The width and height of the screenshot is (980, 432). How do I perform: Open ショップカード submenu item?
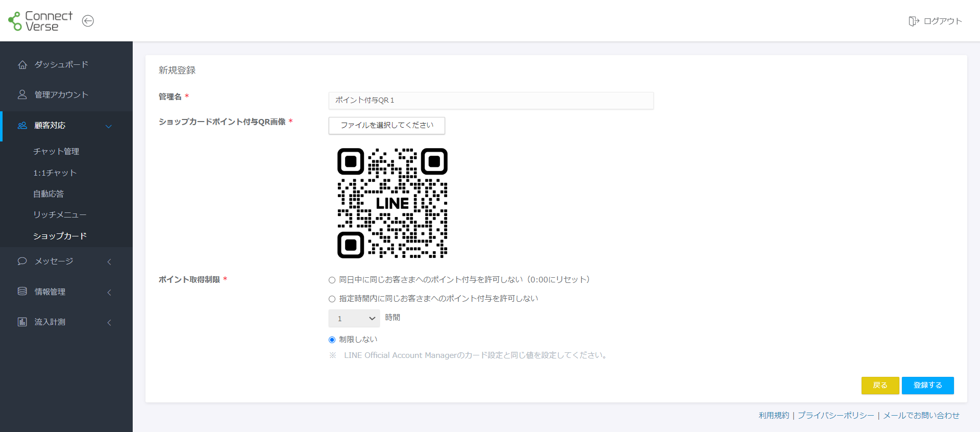point(60,236)
